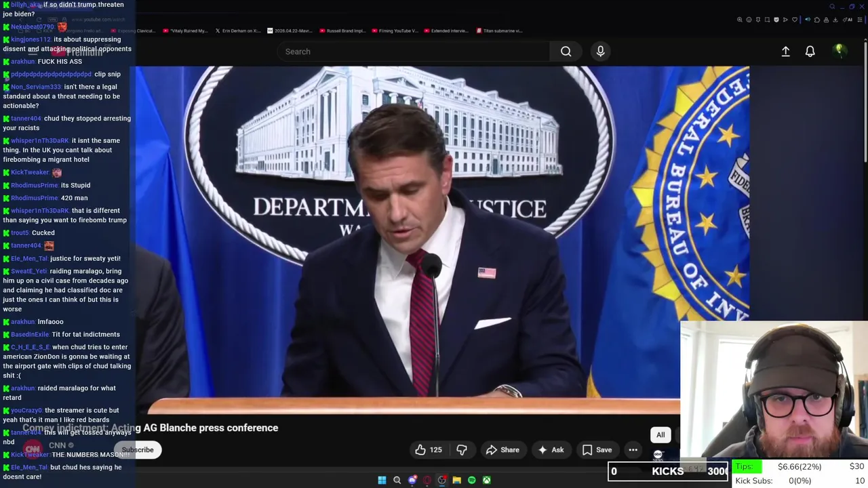Open 'Filming YouTube V...' bookmark
The image size is (868, 488).
[x=394, y=30]
